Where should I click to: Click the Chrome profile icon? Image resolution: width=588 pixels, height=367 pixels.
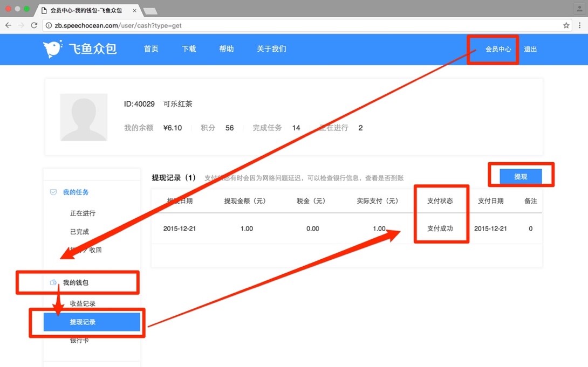tap(579, 9)
